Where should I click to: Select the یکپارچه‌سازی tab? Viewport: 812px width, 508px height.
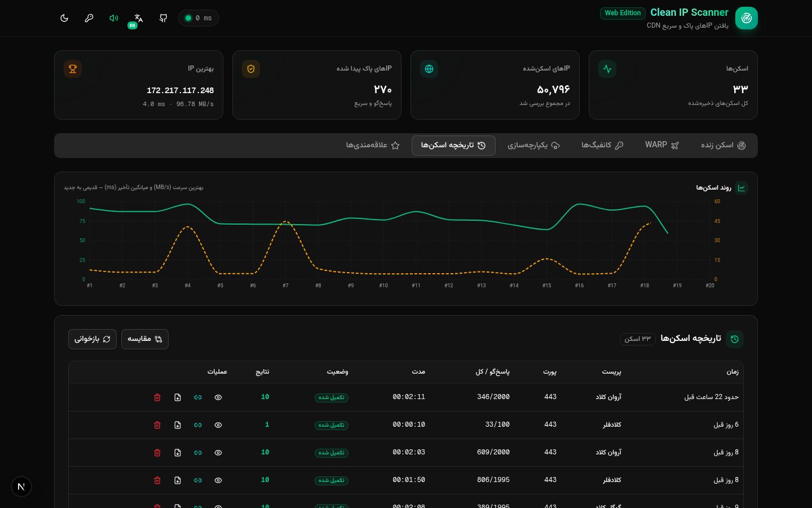coord(533,146)
